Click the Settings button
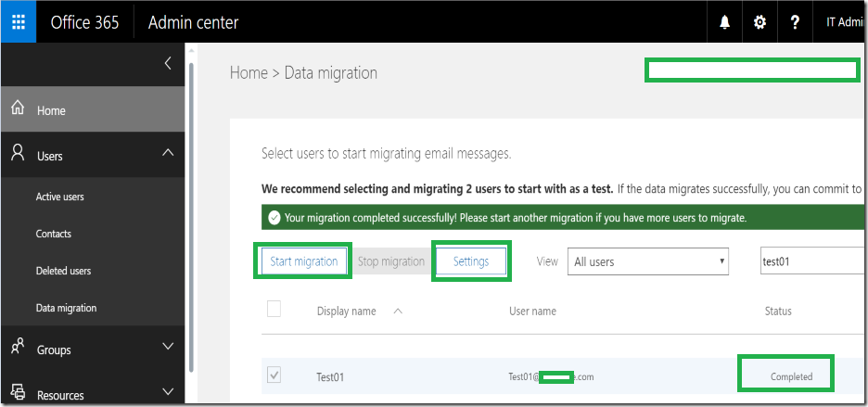The image size is (868, 407). 470,261
